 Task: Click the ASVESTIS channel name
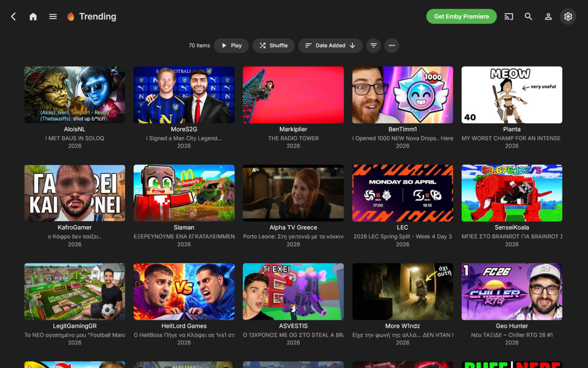(294, 326)
